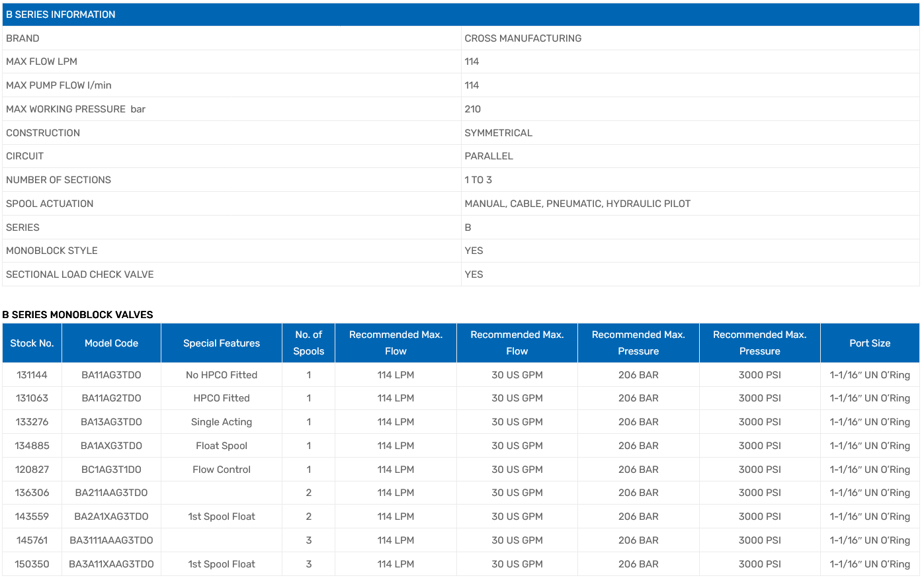
Task: Select the B SERIES MONOBLOCK VALVES heading
Action: tap(77, 315)
